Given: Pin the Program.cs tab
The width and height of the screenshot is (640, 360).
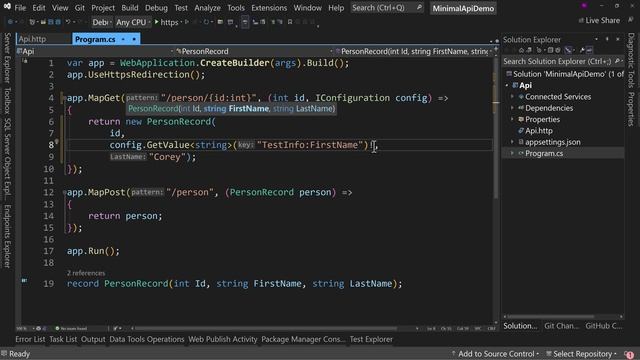Looking at the screenshot, I should tap(123, 39).
